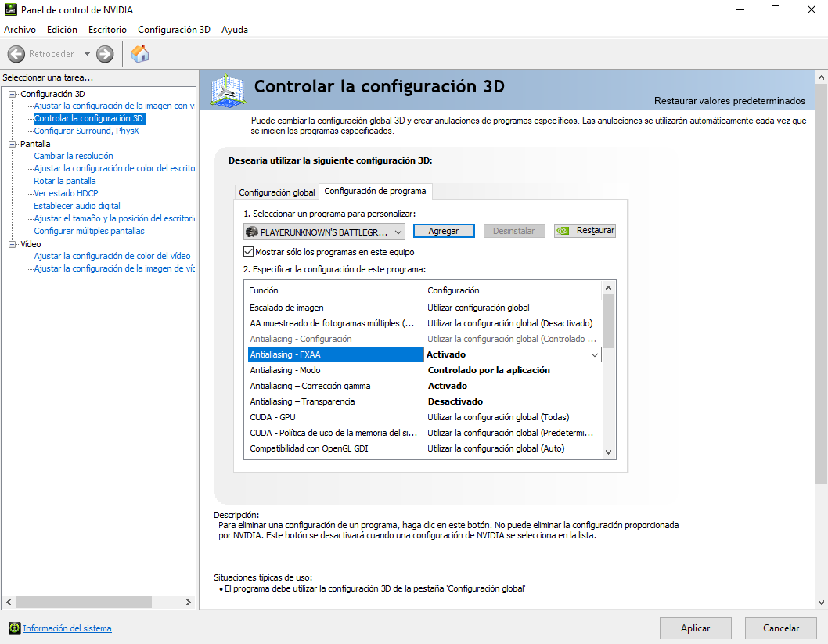
Task: Collapse the Configuración 3D tree node
Action: click(x=13, y=94)
